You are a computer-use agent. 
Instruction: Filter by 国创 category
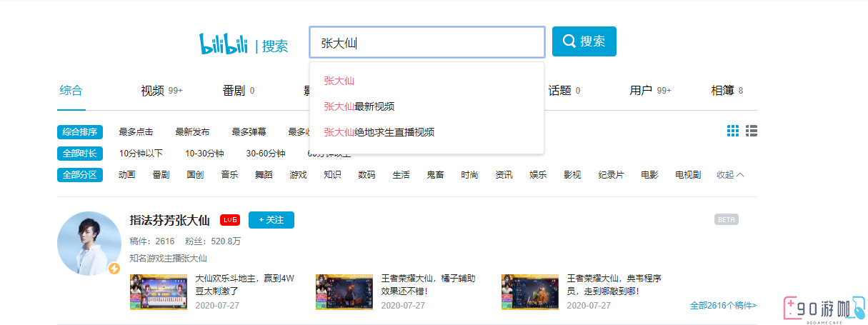[x=195, y=175]
